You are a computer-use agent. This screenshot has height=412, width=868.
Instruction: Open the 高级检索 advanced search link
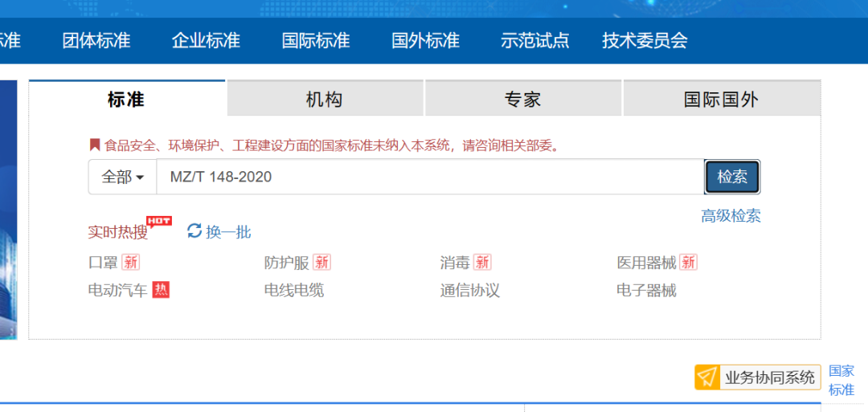pos(731,215)
